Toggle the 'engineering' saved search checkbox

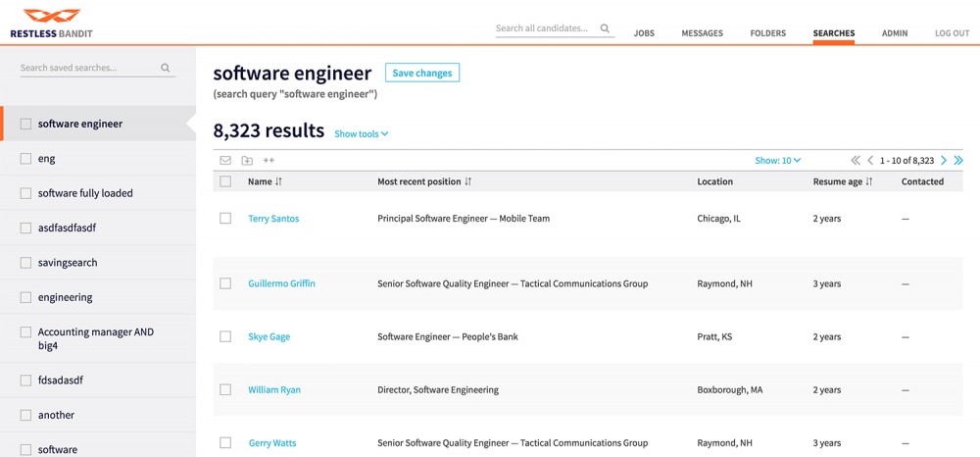point(26,297)
